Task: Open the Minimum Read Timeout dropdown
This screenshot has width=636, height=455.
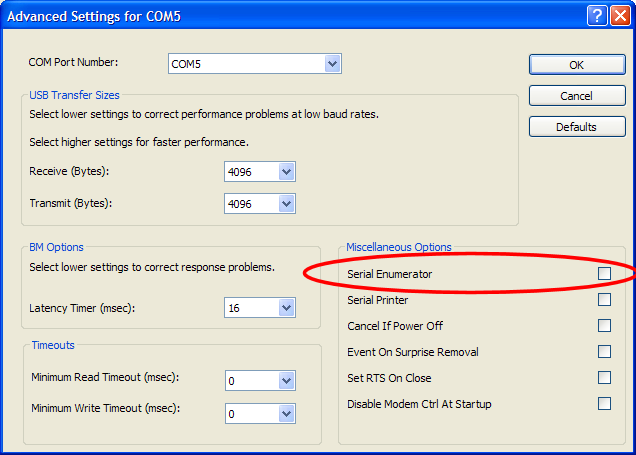Action: [x=286, y=381]
